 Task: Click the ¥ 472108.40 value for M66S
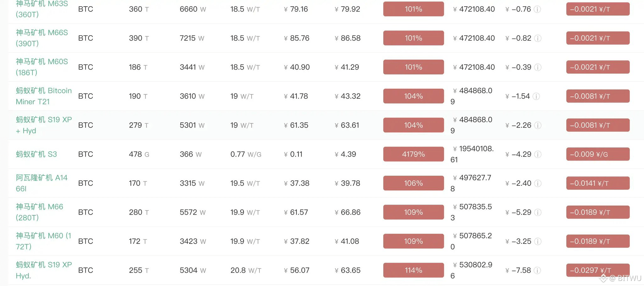(473, 38)
